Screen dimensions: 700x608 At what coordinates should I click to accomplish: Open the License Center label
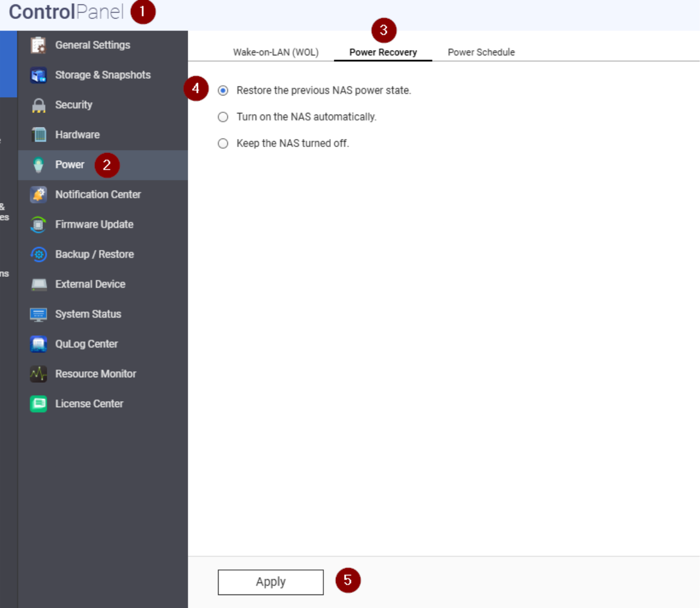(90, 403)
